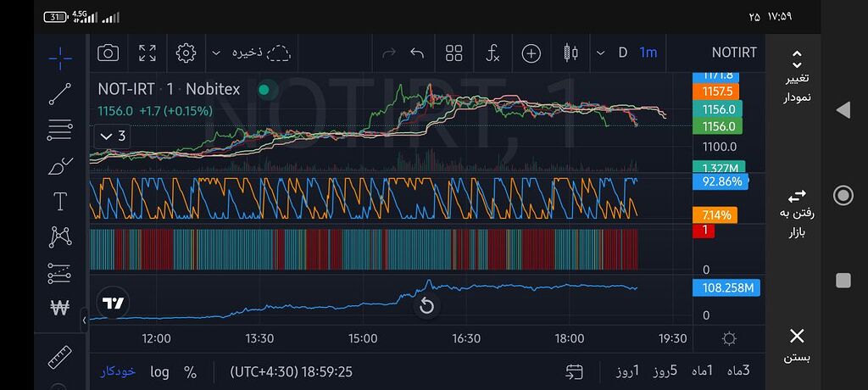Choose the candlestick chart style icon

[x=570, y=53]
